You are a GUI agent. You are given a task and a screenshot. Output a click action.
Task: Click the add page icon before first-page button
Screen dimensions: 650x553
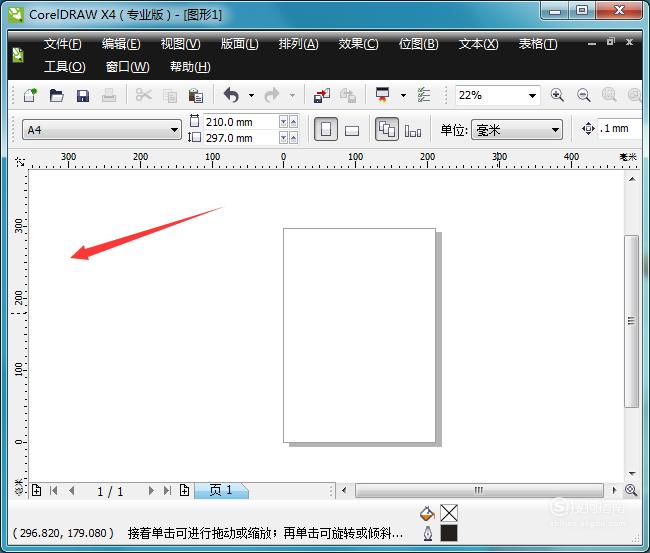tap(36, 491)
